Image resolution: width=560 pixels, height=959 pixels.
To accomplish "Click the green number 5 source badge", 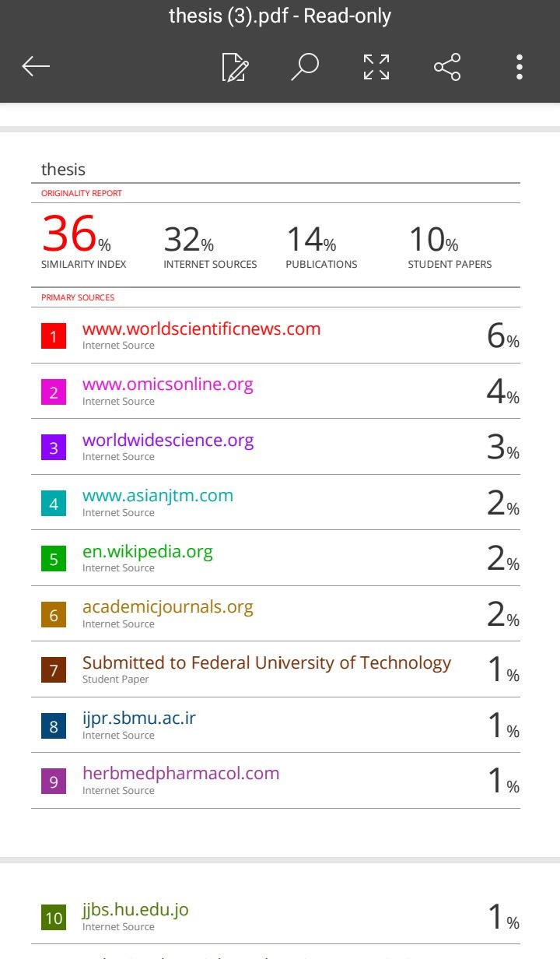I will pos(54,559).
